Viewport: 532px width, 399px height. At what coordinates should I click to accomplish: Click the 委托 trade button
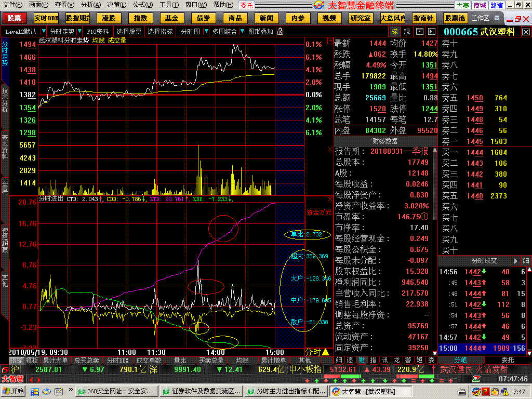coord(247,5)
